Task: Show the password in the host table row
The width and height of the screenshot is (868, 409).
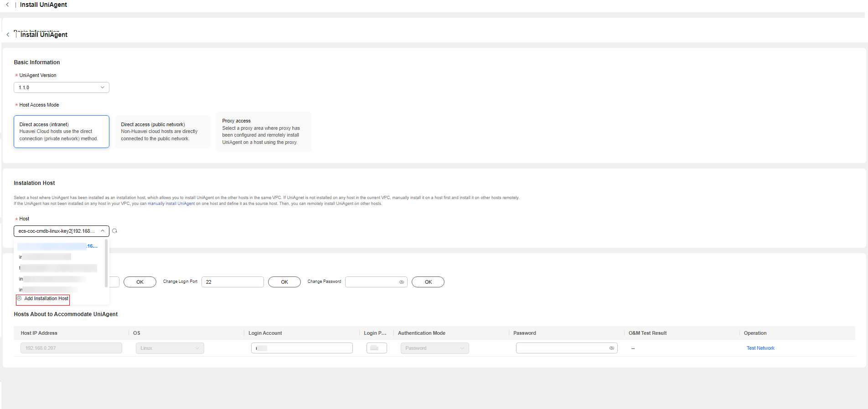Action: pyautogui.click(x=612, y=348)
